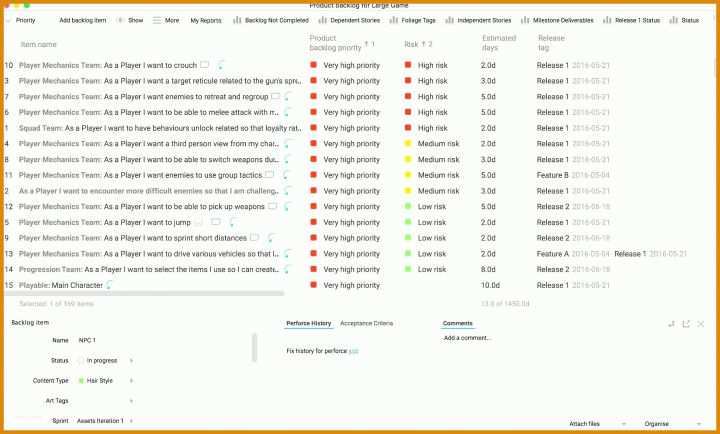Toggle the In progress status circle
The width and height of the screenshot is (720, 434).
pos(81,361)
